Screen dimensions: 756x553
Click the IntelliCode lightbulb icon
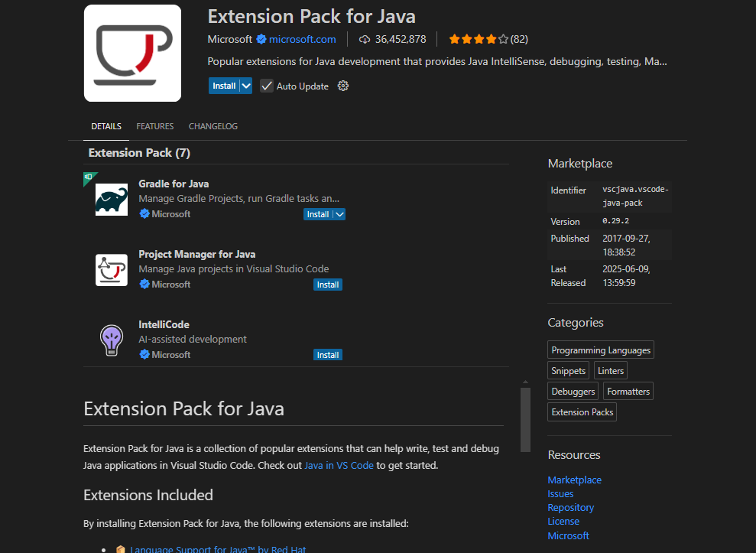112,340
